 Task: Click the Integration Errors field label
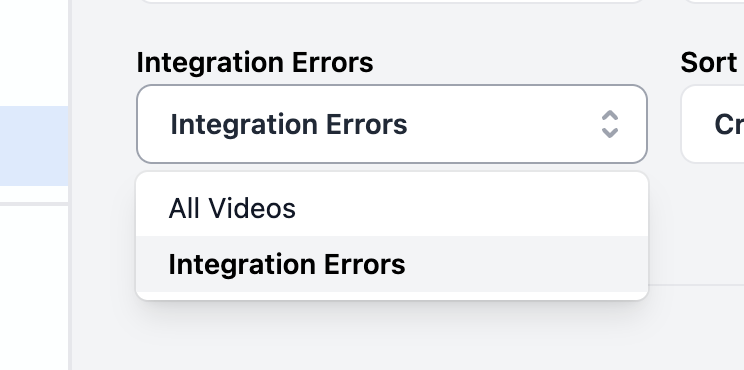(x=255, y=63)
